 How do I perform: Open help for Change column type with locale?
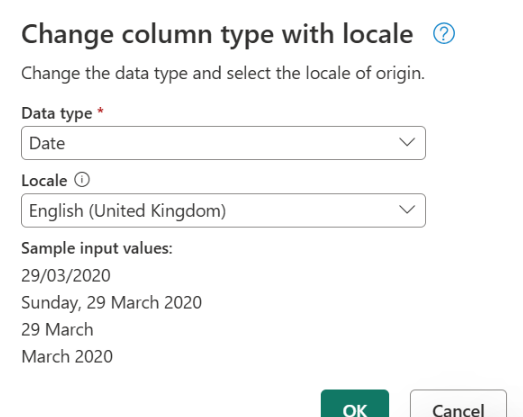444,33
